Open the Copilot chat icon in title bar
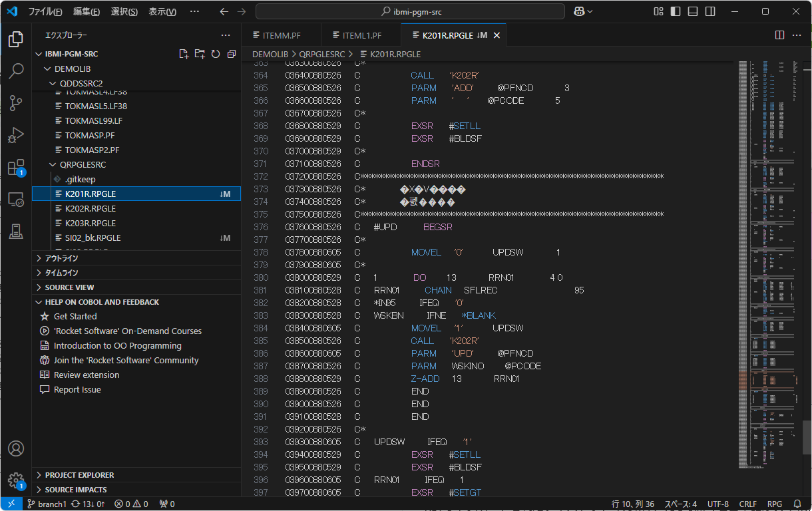The height and width of the screenshot is (511, 812). coord(584,11)
